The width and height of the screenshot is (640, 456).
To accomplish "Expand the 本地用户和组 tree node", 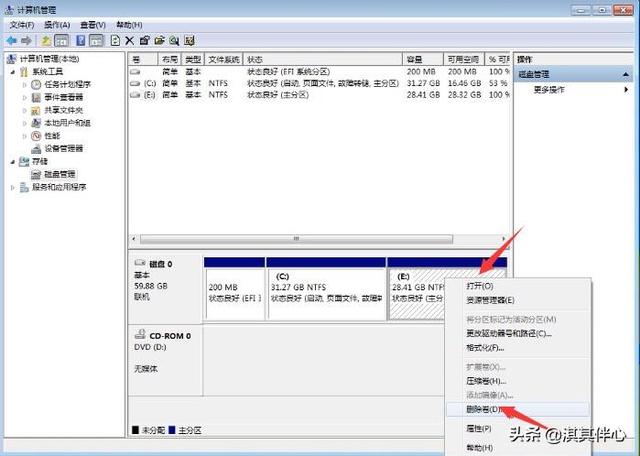I will coord(24,123).
